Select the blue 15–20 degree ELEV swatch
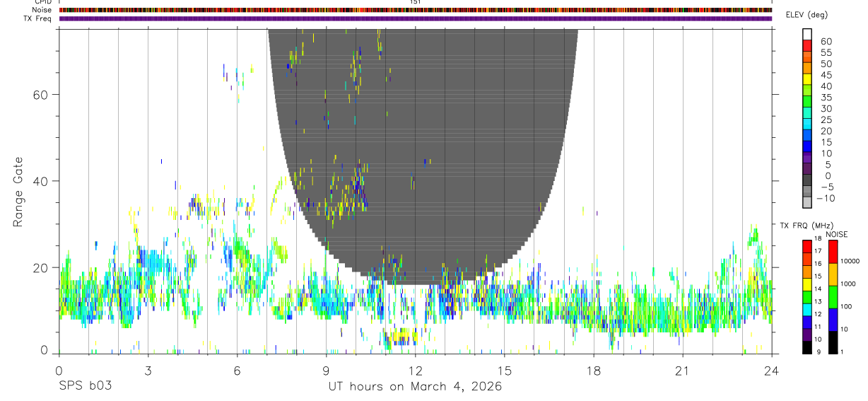The width and height of the screenshot is (868, 401). (x=807, y=136)
